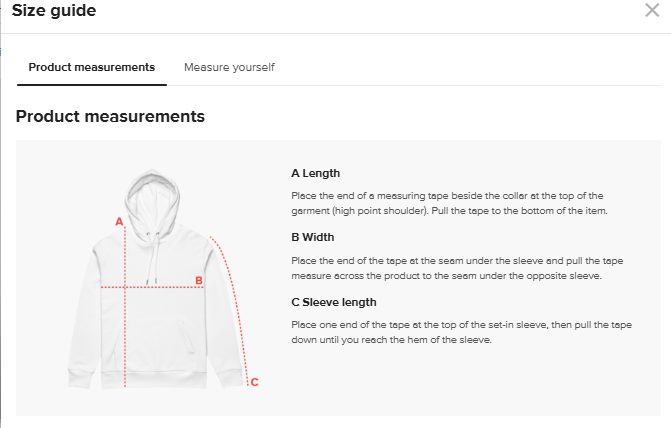Click the "A Length" heading
The height and width of the screenshot is (428, 671).
315,173
